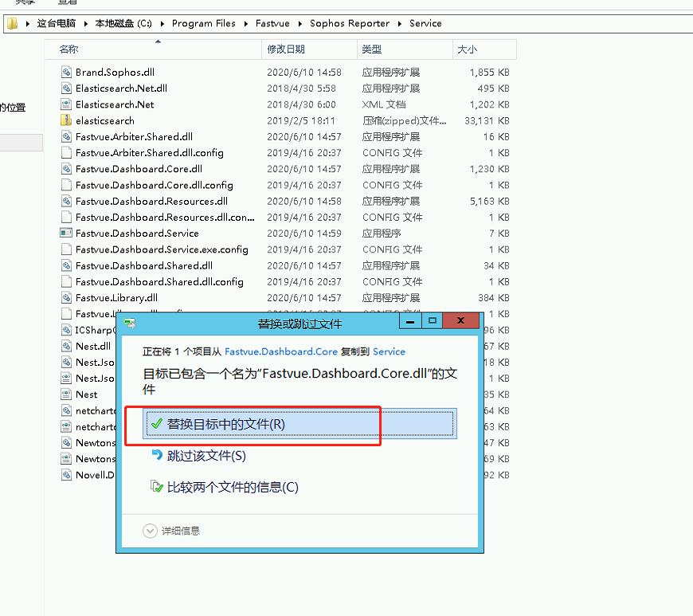Go to 这台电脑 in the address bar
Screen dimensions: 693x616
(56, 23)
